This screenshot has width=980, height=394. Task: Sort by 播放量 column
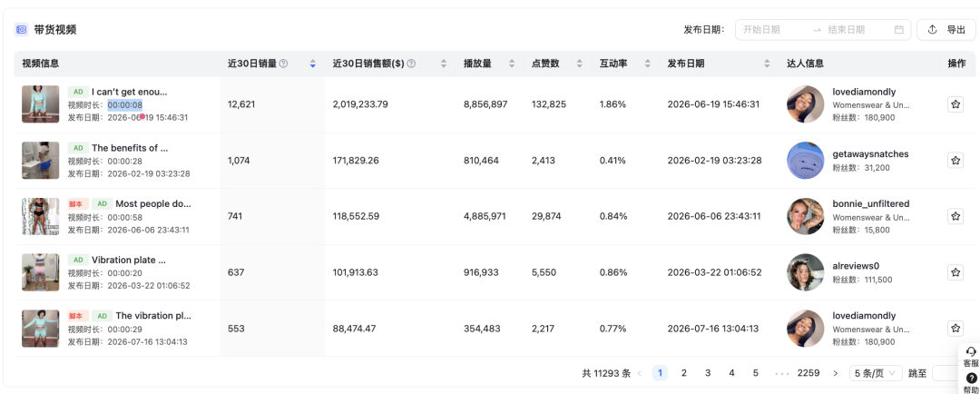click(x=511, y=64)
